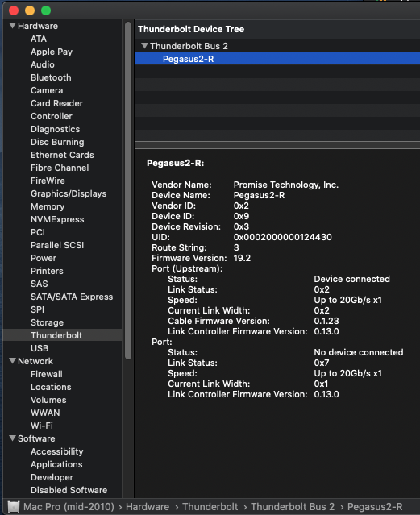Show Audio hardware information
Image resolution: width=420 pixels, height=515 pixels.
coord(43,64)
